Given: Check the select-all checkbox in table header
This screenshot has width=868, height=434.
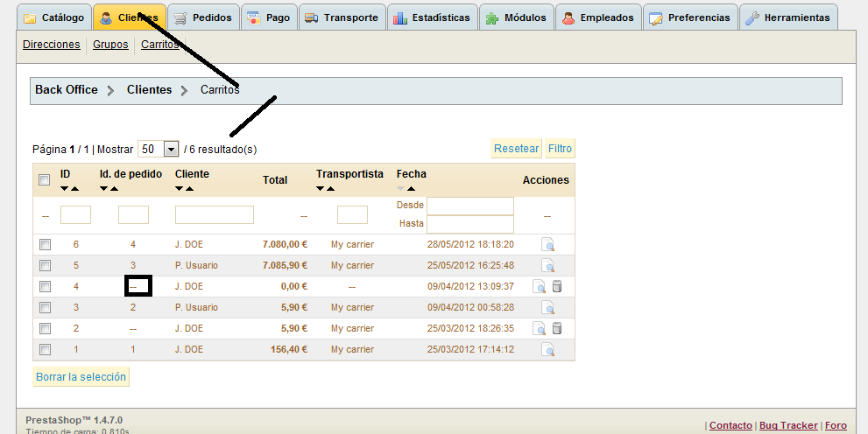Looking at the screenshot, I should (45, 180).
